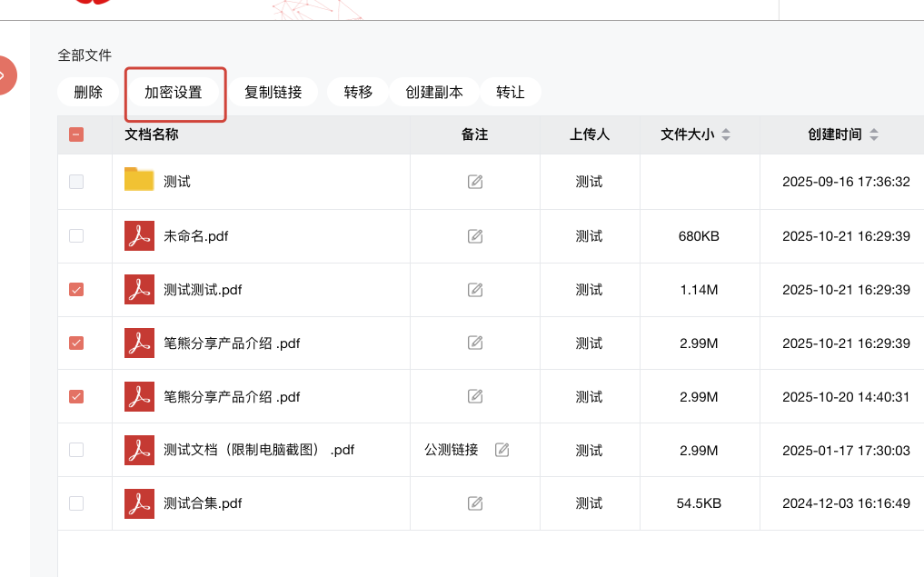
Task: Click the 加密设置 button
Action: tap(174, 92)
